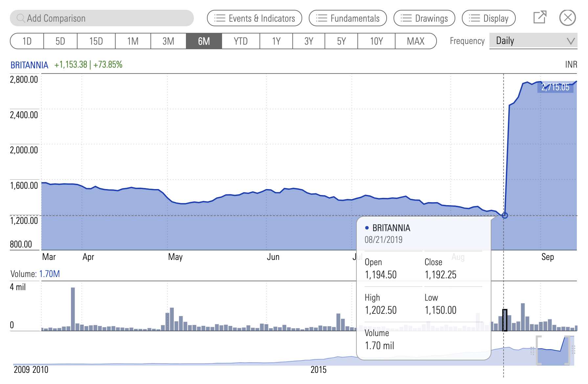Focus the Add Comparison search field
The height and width of the screenshot is (384, 588).
click(102, 18)
